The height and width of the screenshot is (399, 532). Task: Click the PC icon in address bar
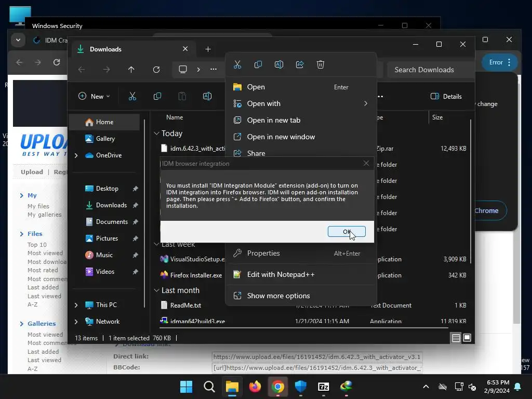[x=183, y=70]
